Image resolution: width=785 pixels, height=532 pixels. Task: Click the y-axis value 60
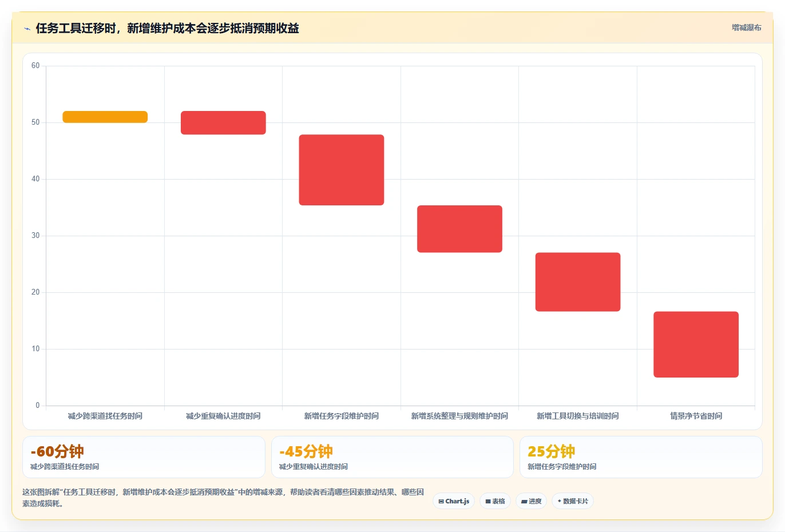[35, 66]
